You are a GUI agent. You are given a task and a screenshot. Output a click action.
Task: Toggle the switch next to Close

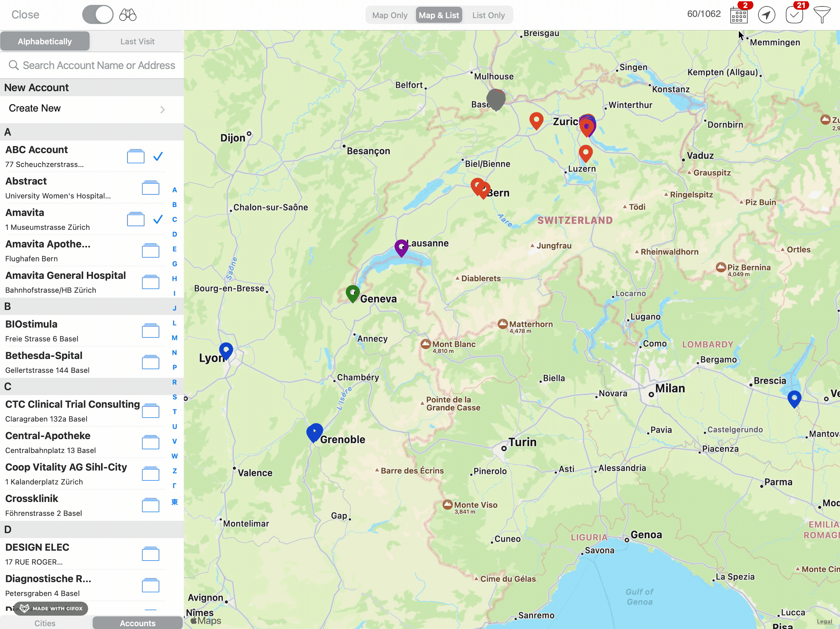click(97, 15)
